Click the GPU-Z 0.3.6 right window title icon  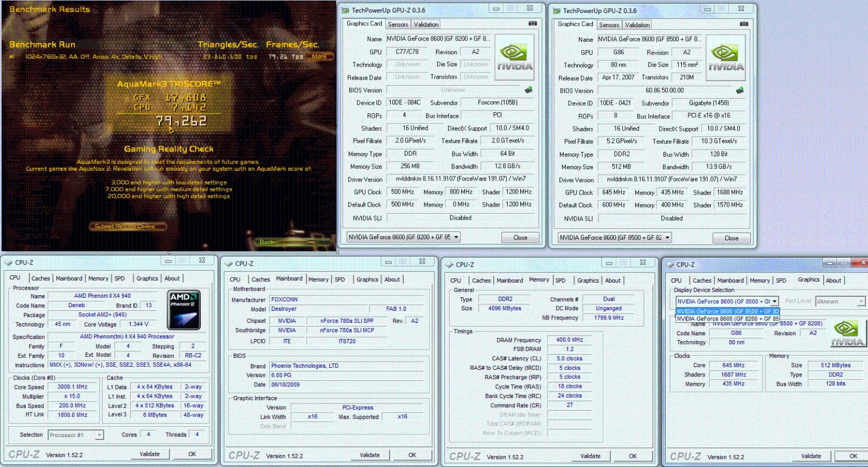[x=556, y=10]
